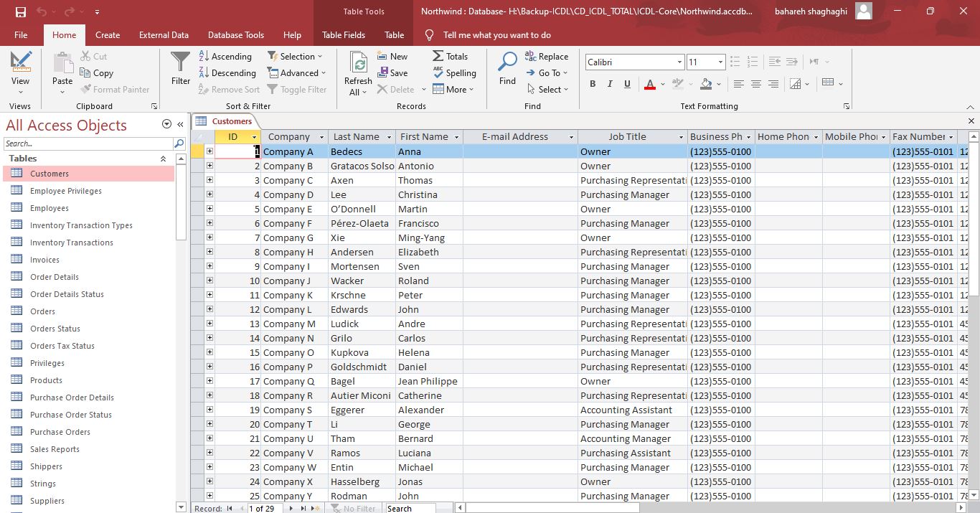The height and width of the screenshot is (513, 980).
Task: Click the navigation pane Search box
Action: pyautogui.click(x=89, y=143)
